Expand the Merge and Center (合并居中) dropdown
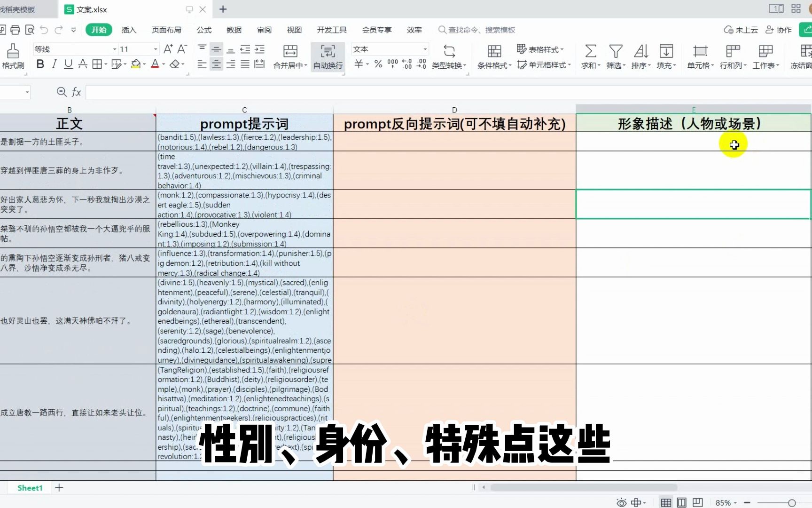 pos(305,66)
